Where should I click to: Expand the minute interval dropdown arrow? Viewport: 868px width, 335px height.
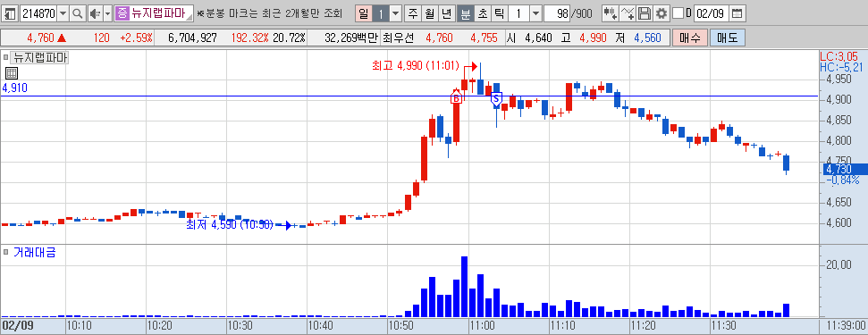coord(536,13)
